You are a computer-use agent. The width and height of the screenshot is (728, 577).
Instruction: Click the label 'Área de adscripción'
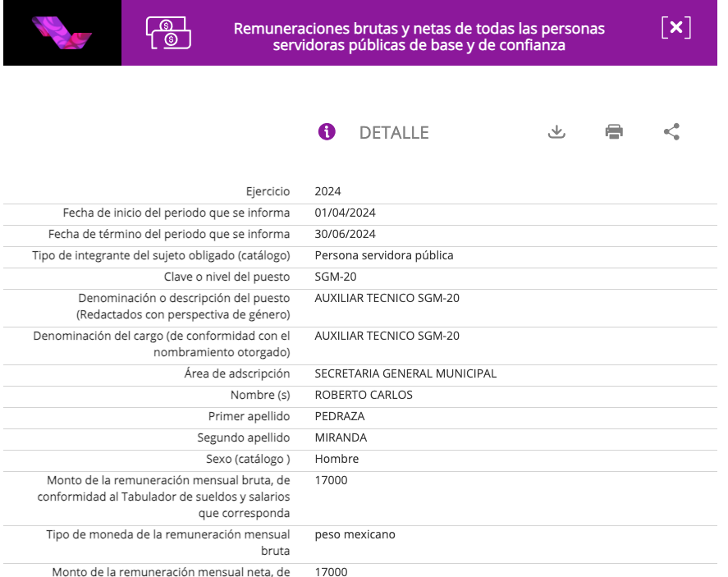coord(237,373)
